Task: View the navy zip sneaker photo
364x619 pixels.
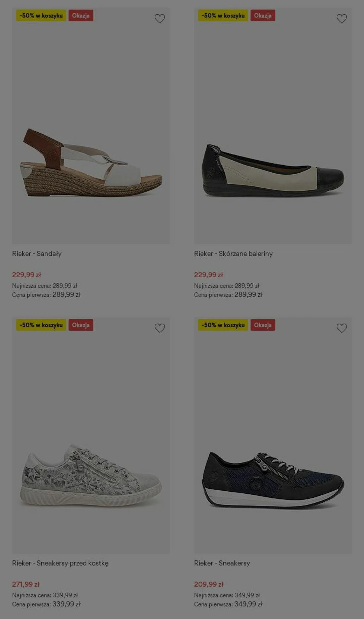Action: [x=273, y=480]
